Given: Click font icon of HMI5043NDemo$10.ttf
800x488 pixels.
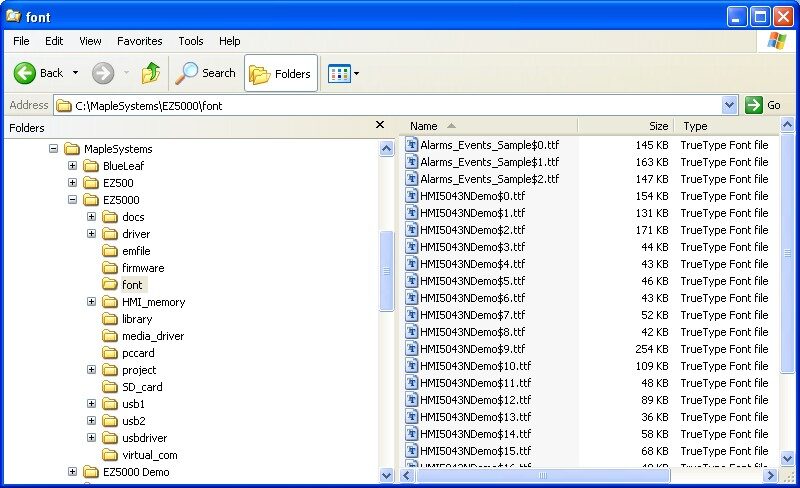Looking at the screenshot, I should 411,365.
